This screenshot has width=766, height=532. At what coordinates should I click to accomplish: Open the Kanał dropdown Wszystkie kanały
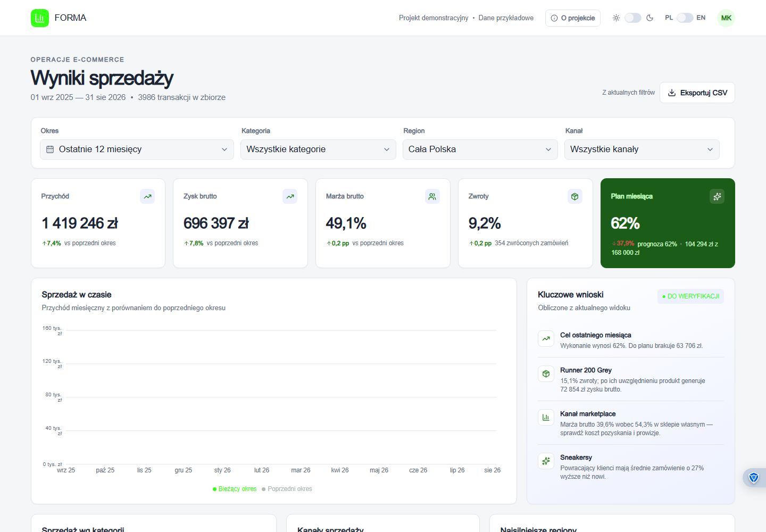coord(642,149)
